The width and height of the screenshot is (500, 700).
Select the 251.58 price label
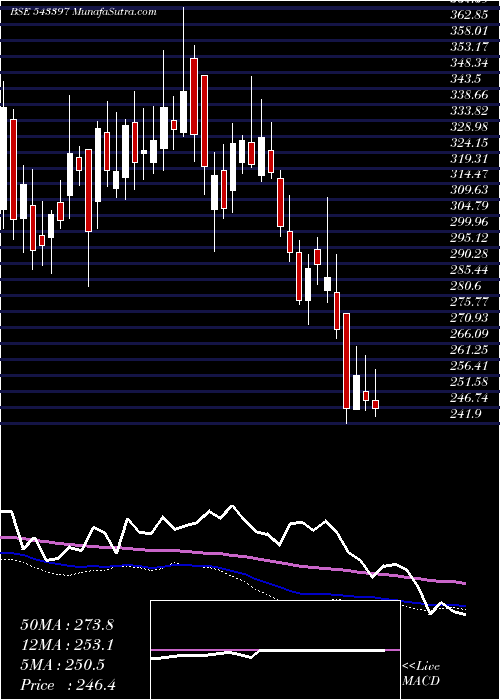(468, 382)
